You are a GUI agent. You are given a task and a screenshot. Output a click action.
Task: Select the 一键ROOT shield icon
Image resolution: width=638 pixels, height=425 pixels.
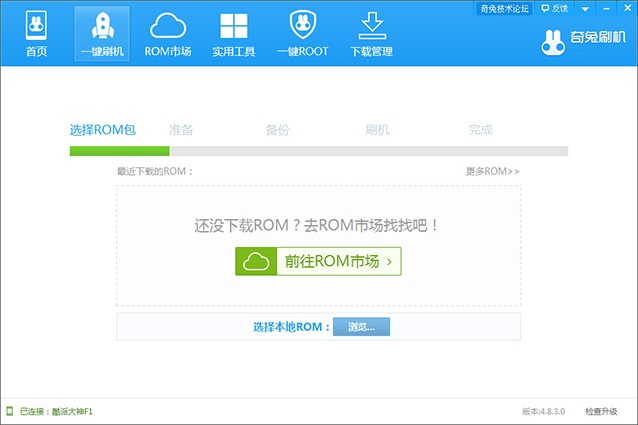(x=303, y=25)
